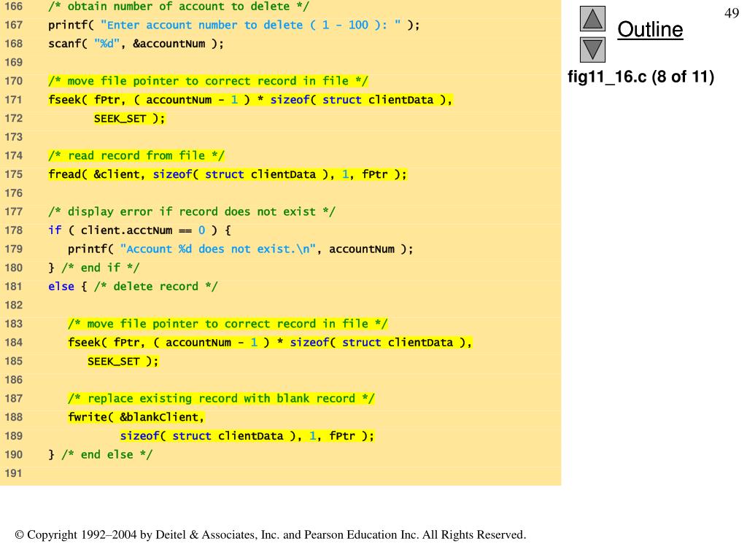The image size is (747, 560).
Task: Click the down arrow navigation icon
Action: (x=592, y=50)
